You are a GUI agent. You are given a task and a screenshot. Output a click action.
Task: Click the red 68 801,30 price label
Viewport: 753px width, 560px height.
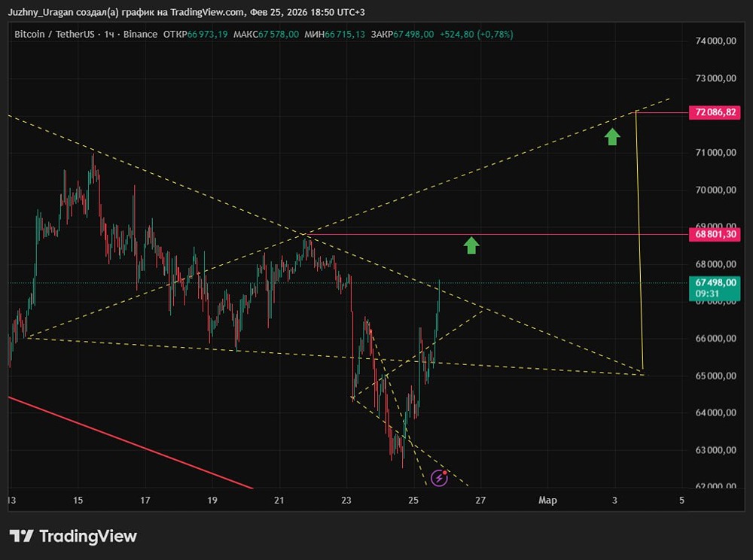(715, 234)
